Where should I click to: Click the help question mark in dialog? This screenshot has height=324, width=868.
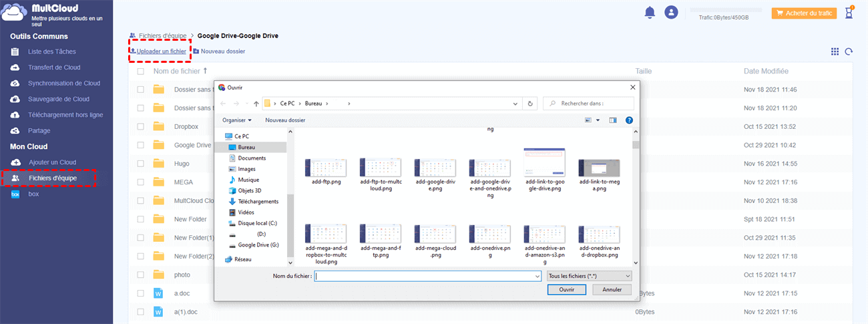[x=629, y=120]
